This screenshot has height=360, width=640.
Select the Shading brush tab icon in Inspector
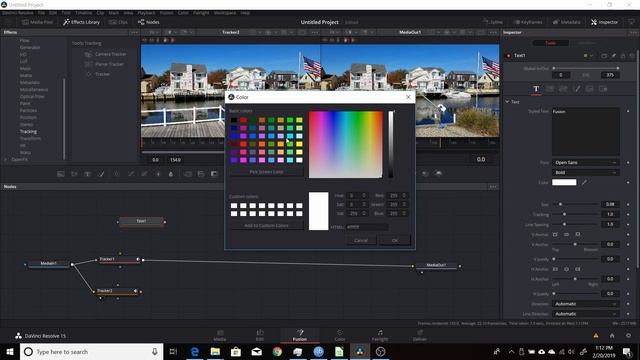tap(577, 89)
